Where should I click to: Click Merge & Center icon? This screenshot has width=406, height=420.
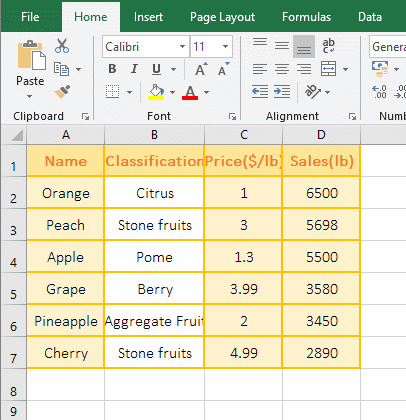click(329, 69)
